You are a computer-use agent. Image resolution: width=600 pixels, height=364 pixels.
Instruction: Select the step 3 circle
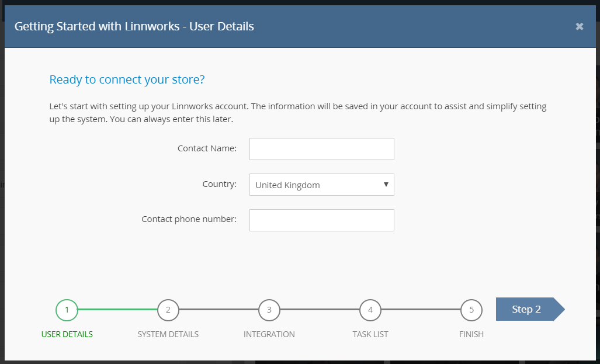click(x=269, y=310)
